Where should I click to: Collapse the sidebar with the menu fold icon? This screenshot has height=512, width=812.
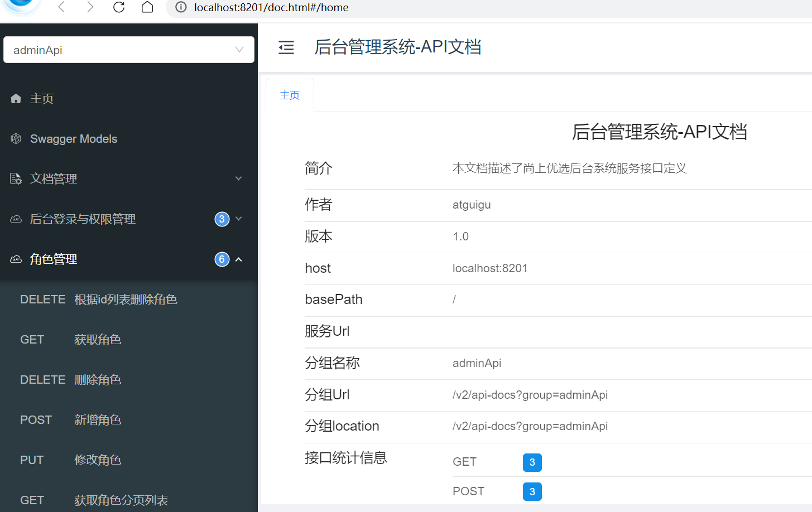(286, 47)
